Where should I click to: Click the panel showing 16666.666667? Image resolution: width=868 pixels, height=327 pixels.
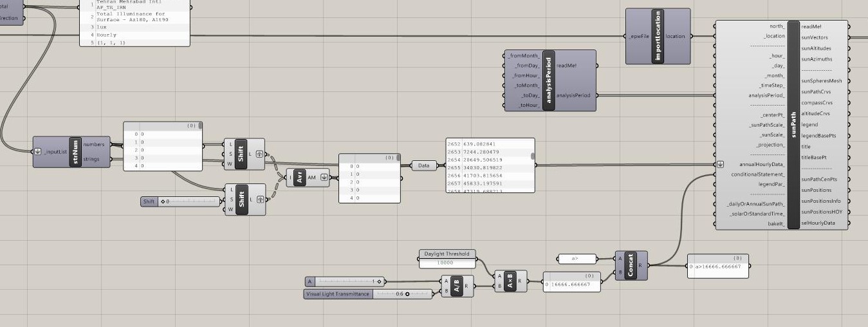pyautogui.click(x=571, y=282)
